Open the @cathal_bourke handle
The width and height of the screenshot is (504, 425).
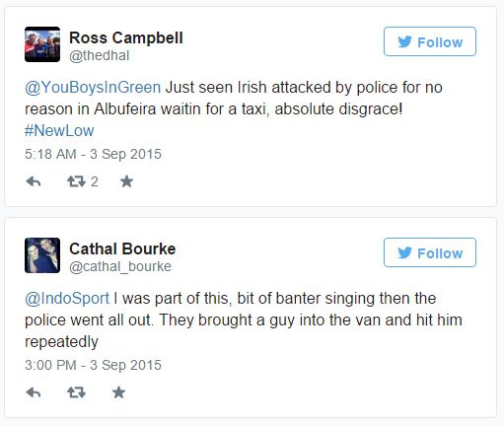tap(120, 266)
